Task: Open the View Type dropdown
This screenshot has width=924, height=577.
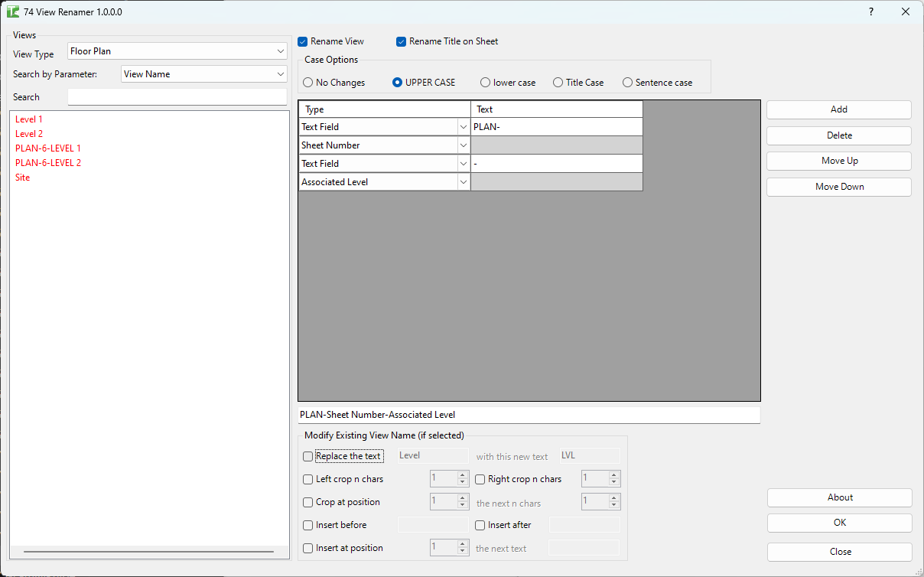Action: (281, 51)
